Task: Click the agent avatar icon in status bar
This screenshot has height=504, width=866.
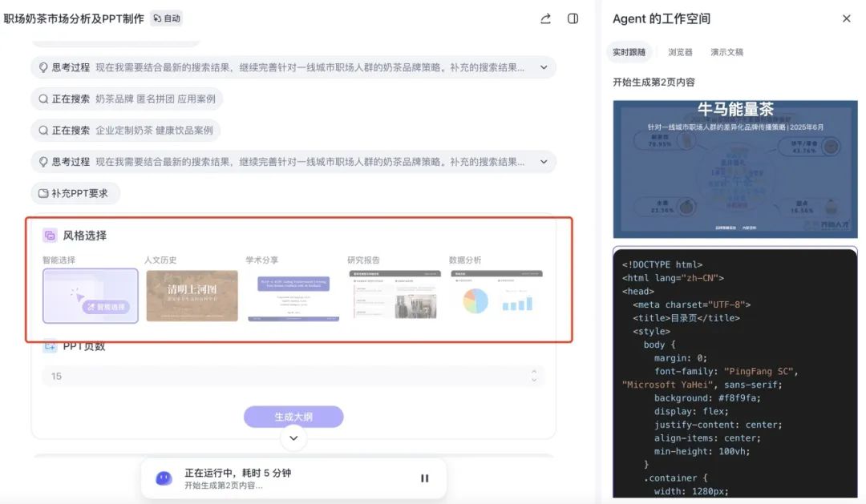Action: click(x=164, y=478)
